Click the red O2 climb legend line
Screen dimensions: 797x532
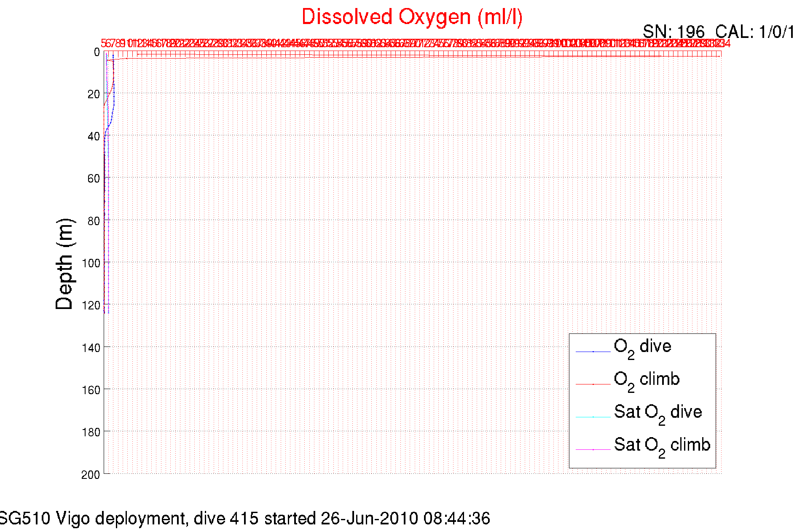tap(593, 384)
